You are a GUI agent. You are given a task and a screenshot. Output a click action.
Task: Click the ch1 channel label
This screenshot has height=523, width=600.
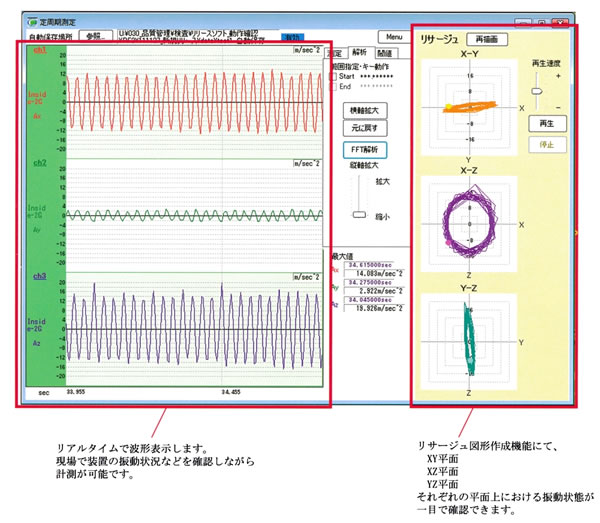tap(40, 49)
